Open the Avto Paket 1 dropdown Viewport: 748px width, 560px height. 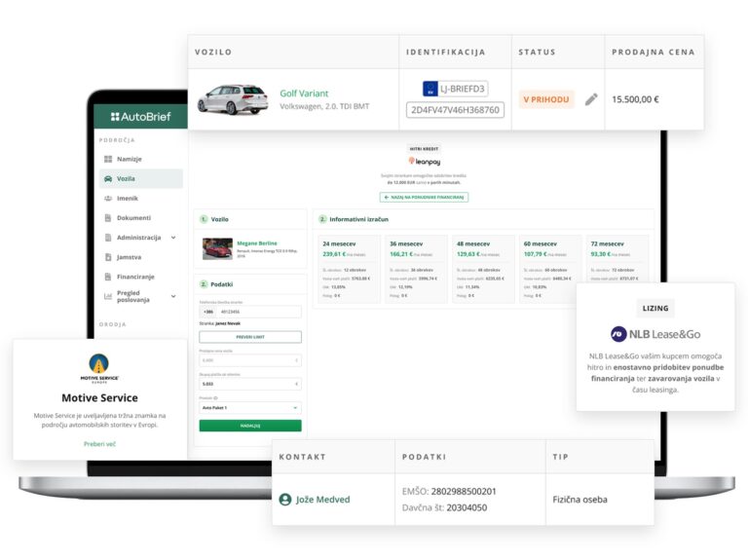[250, 408]
